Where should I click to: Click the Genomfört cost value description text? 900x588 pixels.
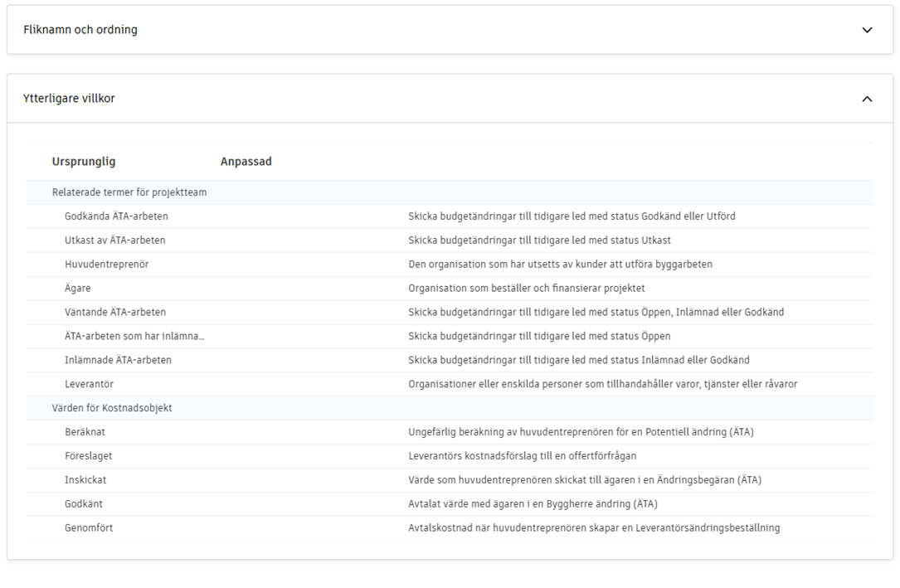[593, 528]
